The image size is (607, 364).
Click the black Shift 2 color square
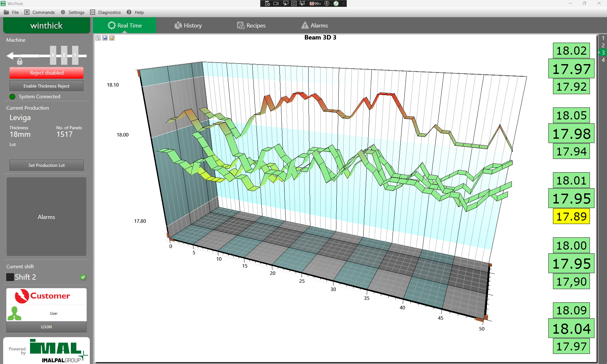(10, 277)
